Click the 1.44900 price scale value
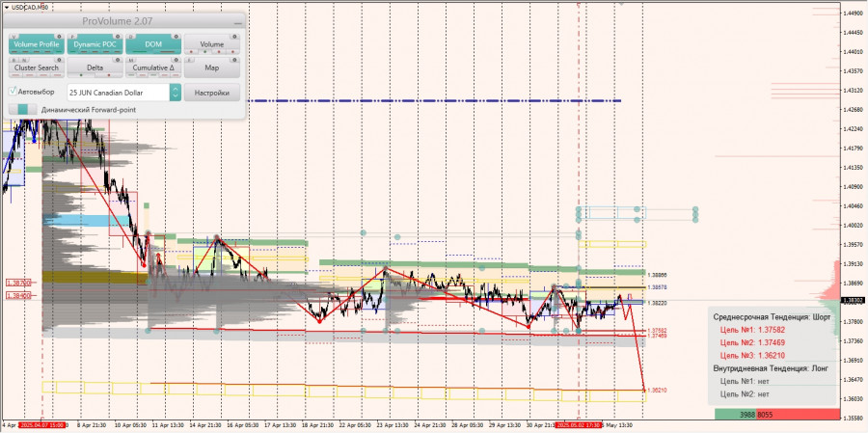Viewport: 868px width, 433px height. (854, 13)
